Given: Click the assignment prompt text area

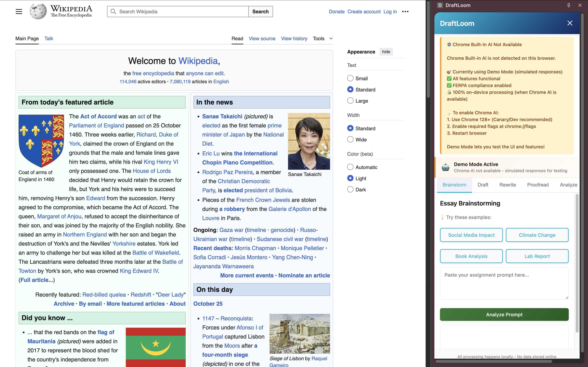Looking at the screenshot, I should tap(504, 283).
